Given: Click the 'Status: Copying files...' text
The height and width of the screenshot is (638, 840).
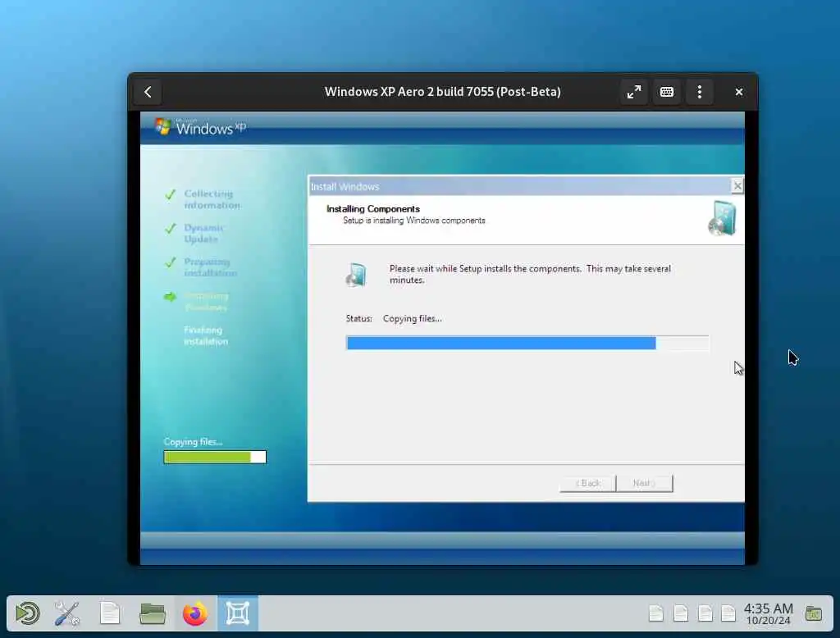Looking at the screenshot, I should (394, 318).
